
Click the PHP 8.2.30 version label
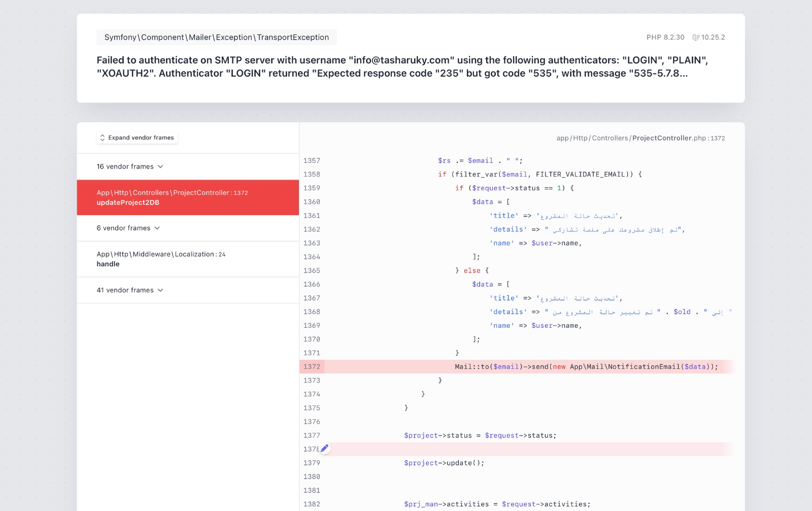pyautogui.click(x=665, y=38)
